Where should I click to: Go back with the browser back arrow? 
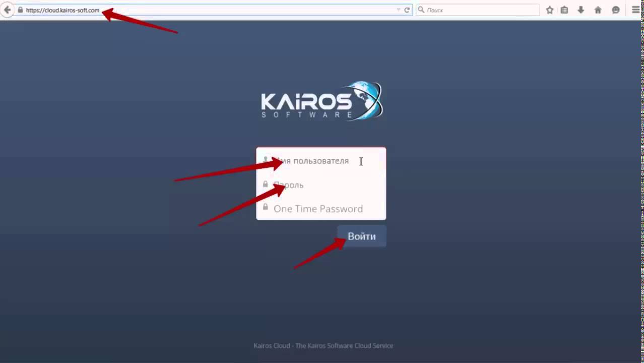pos(7,10)
